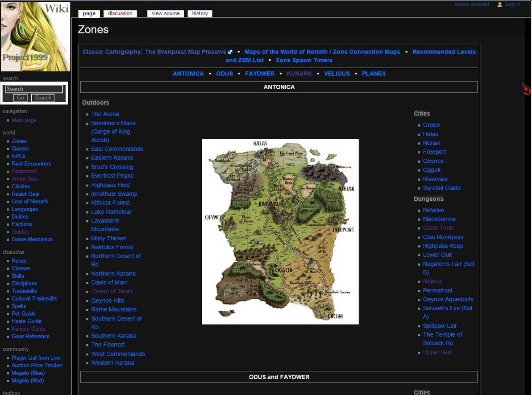Open Gear Reference sidebar link
The height and width of the screenshot is (395, 532).
[30, 336]
